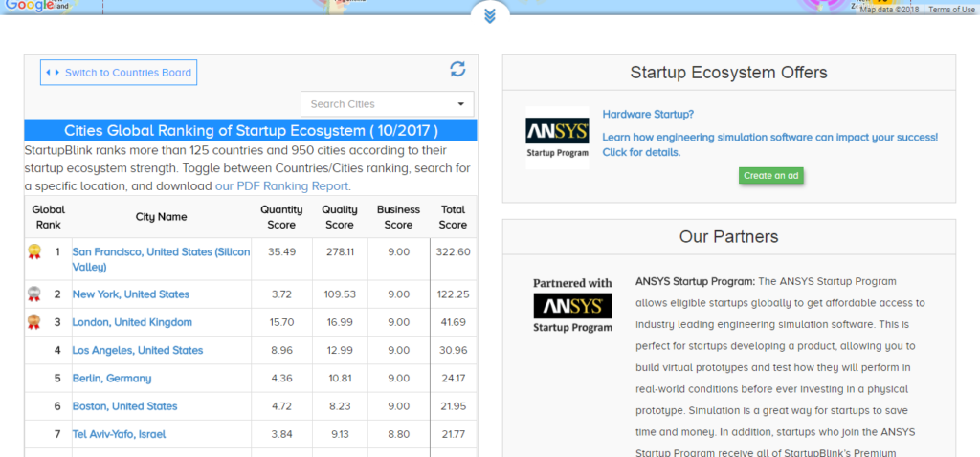Click the silver medal icon beside New York
Image resolution: width=980 pixels, height=457 pixels.
[x=35, y=294]
